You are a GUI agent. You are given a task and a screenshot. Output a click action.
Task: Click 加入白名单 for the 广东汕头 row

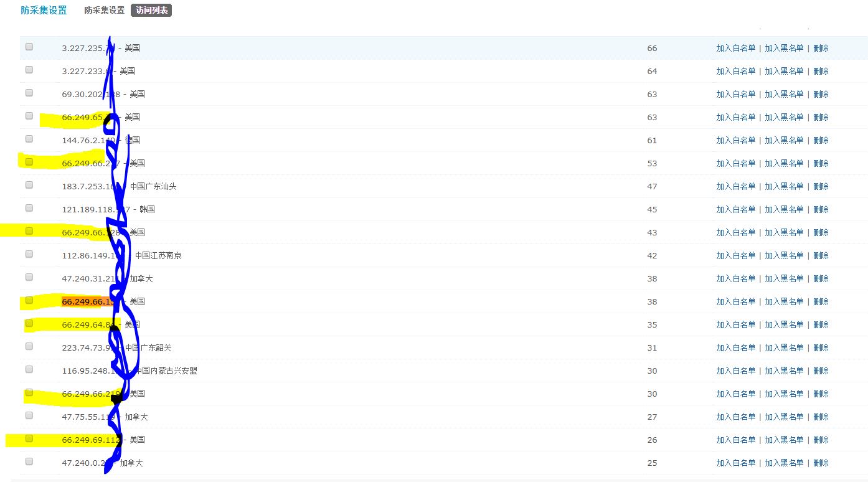pos(735,187)
